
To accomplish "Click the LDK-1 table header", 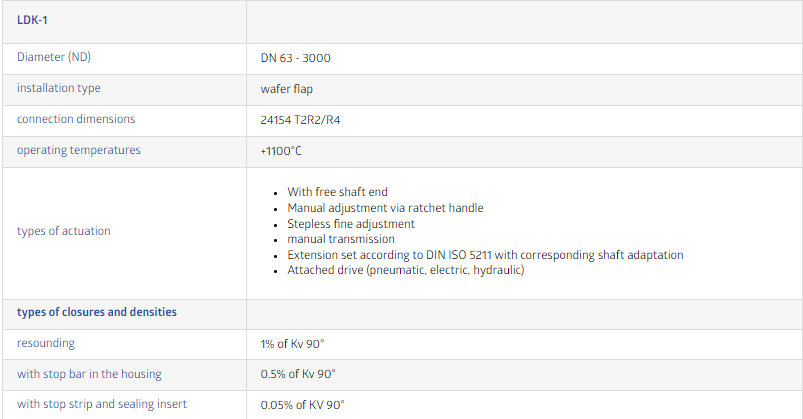I will coord(32,20).
